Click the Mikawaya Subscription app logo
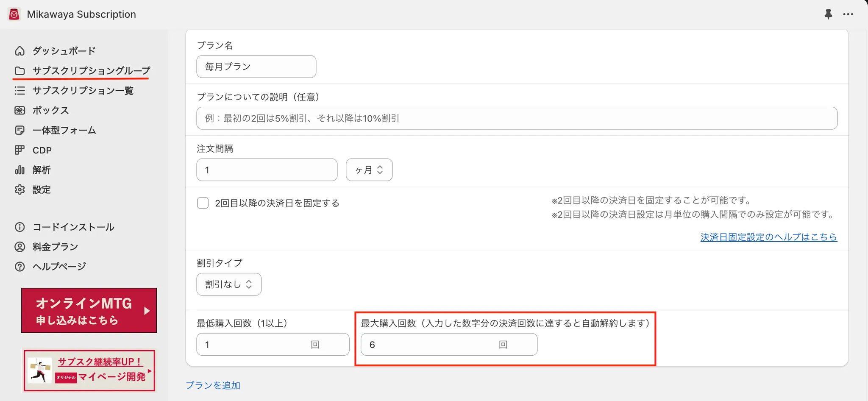This screenshot has height=401, width=868. [x=14, y=14]
